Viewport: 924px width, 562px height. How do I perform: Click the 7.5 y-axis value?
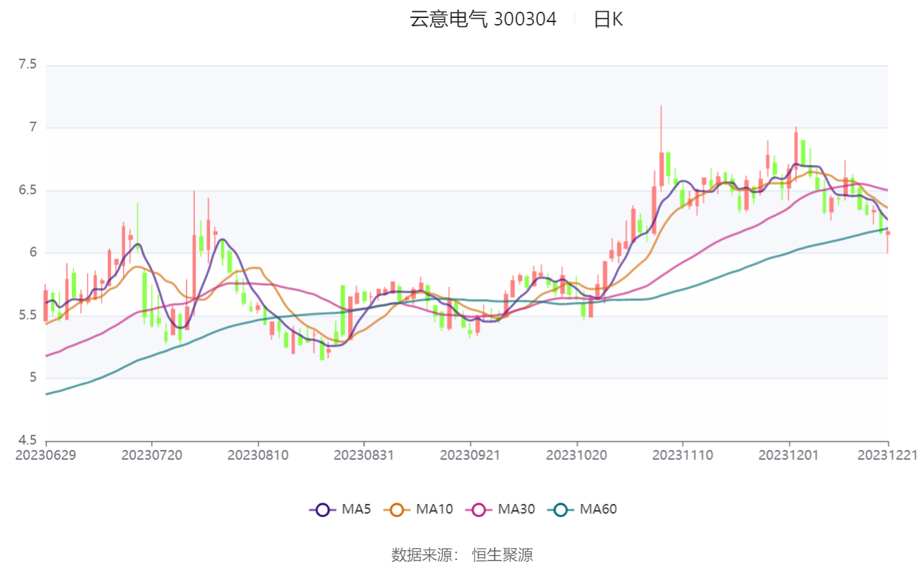pyautogui.click(x=28, y=65)
